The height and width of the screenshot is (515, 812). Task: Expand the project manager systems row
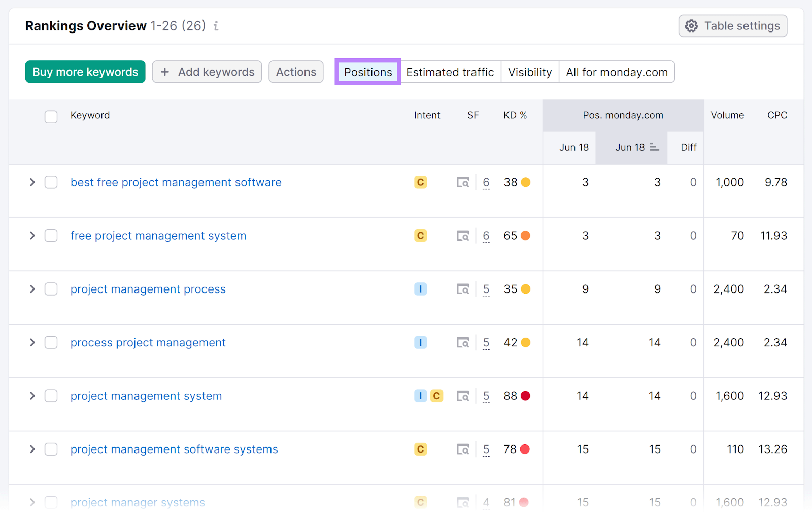tap(32, 502)
